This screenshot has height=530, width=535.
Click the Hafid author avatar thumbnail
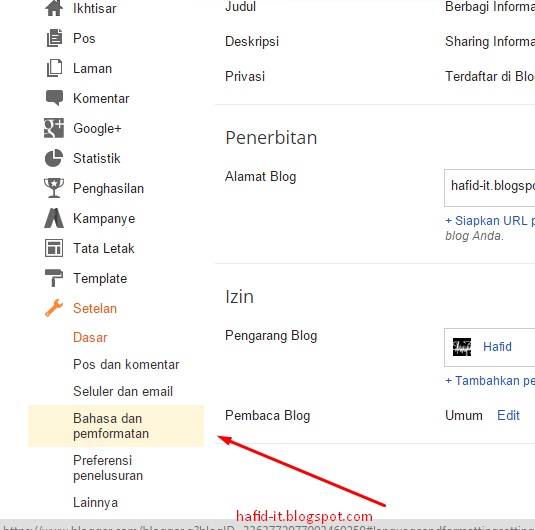click(x=462, y=347)
